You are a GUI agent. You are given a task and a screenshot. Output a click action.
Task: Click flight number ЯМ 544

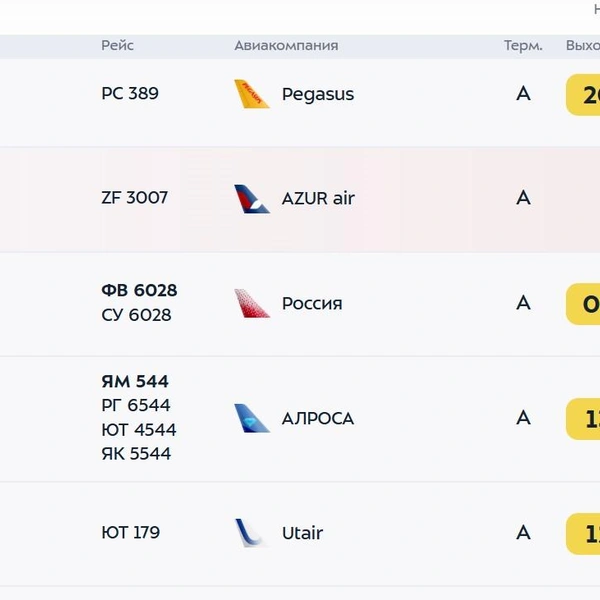coord(135,382)
